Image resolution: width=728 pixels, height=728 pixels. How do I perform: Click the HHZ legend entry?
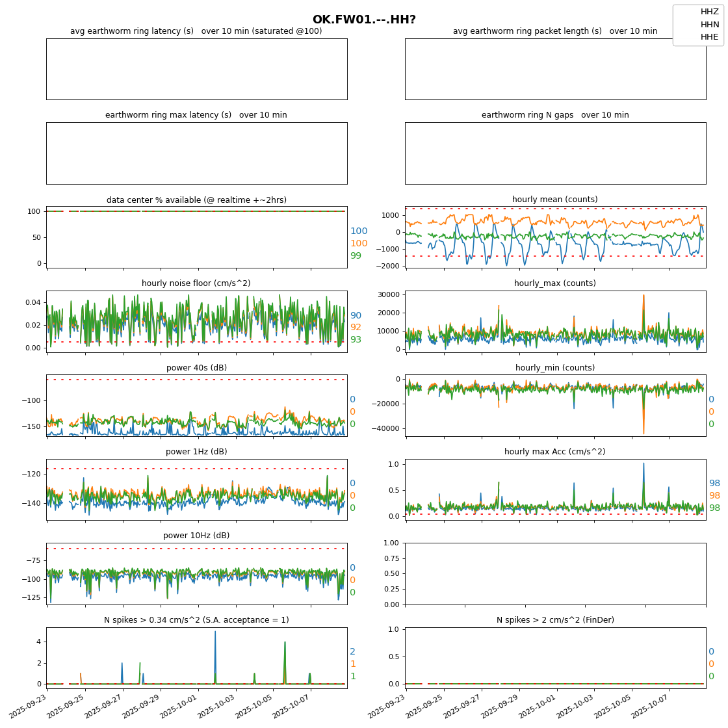click(x=709, y=12)
